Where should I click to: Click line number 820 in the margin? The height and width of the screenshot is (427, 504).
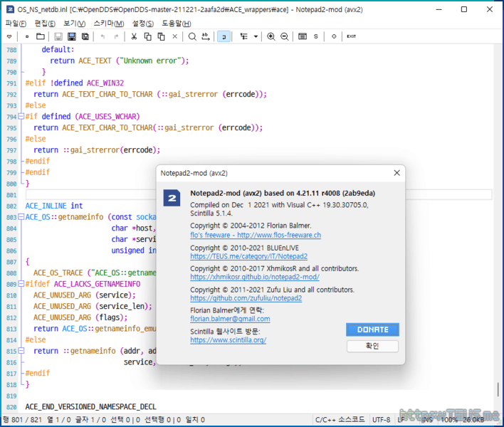[11, 407]
